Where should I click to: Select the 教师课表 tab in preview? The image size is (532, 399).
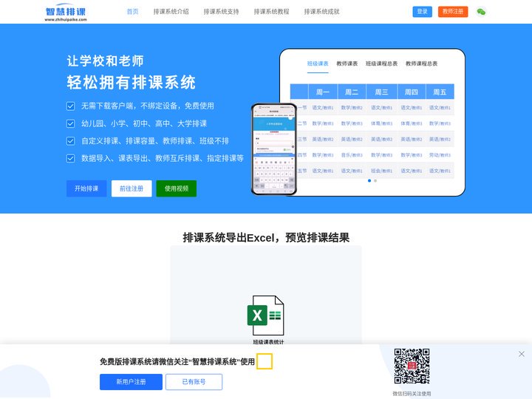[347, 64]
